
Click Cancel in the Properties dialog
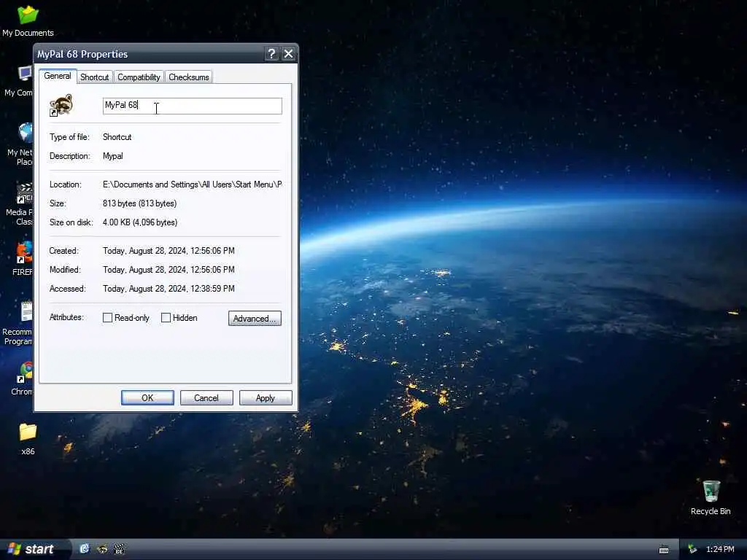point(206,398)
